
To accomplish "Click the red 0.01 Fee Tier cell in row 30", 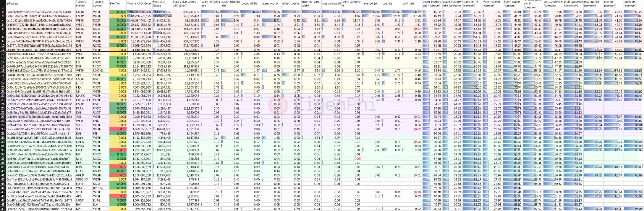I will [x=118, y=129].
